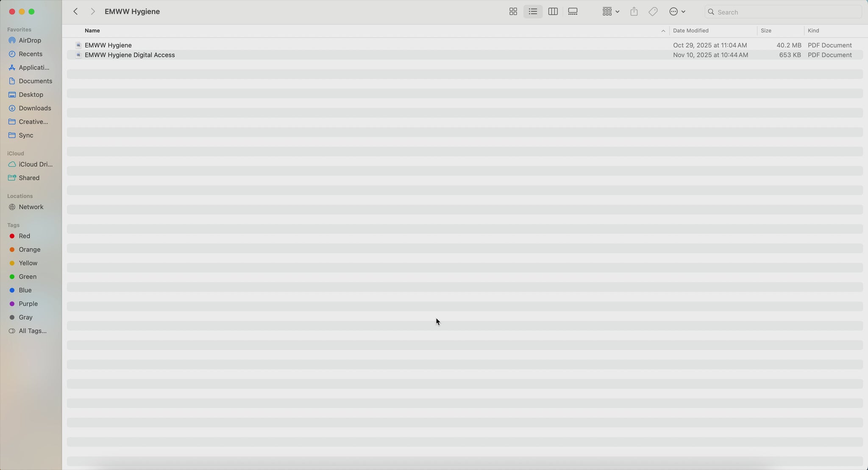This screenshot has height=470, width=868.
Task: Switch to icon grid view
Action: pos(513,12)
